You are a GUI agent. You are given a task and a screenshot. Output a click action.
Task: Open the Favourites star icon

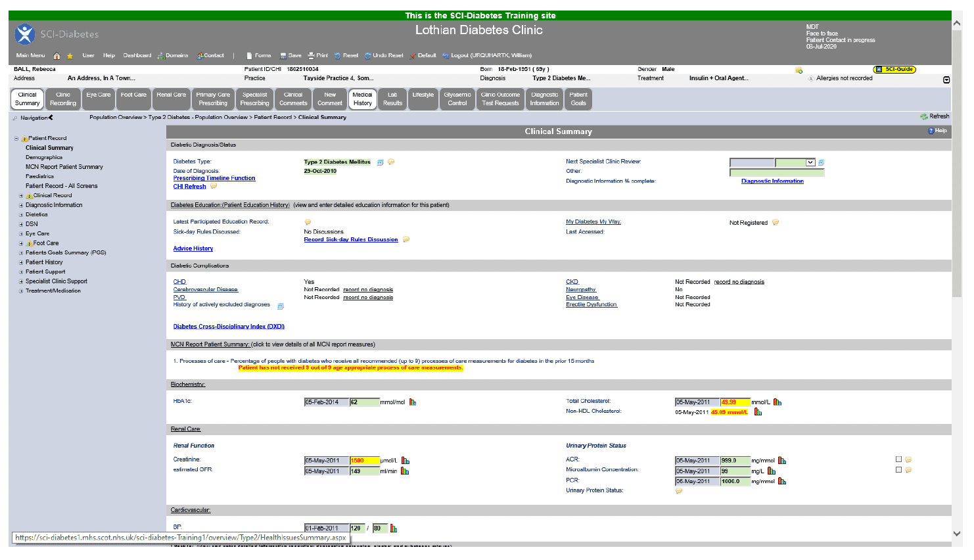(x=70, y=56)
